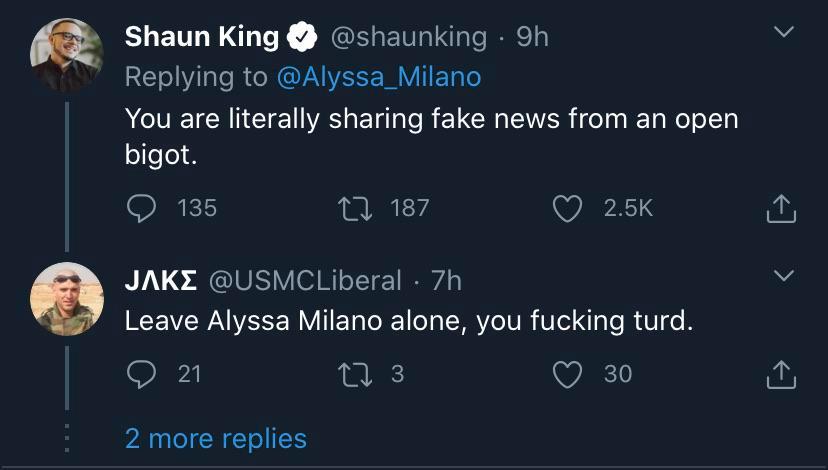Like the @USMCLiberal tweet

568,373
